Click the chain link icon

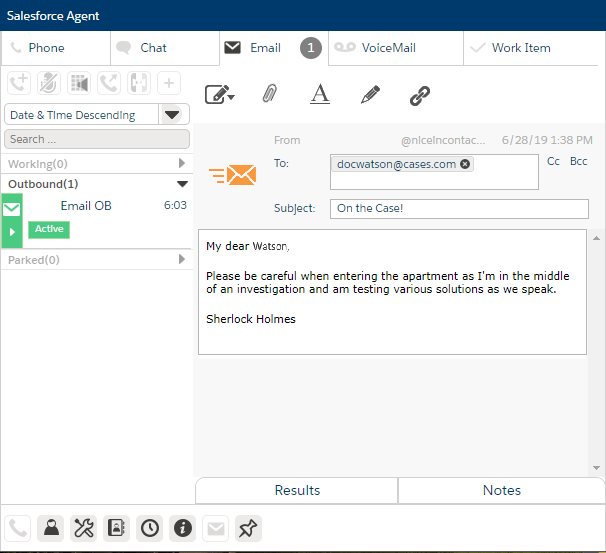click(x=420, y=95)
